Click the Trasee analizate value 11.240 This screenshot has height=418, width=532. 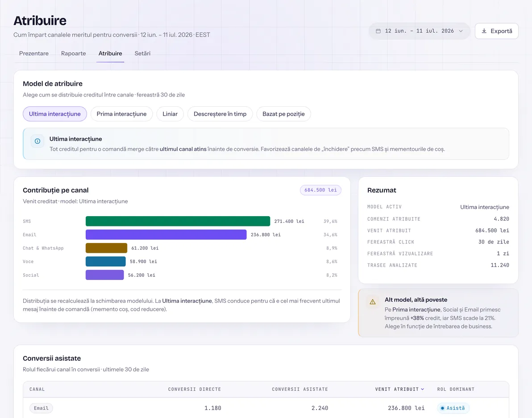[500, 265]
